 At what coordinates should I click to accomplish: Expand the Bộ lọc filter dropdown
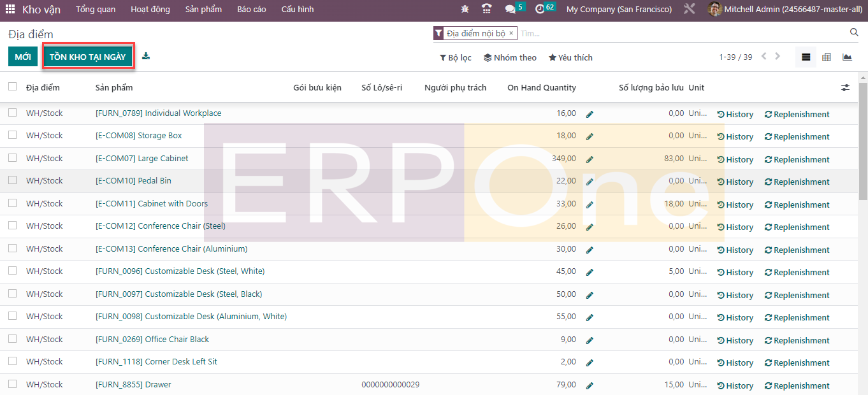pos(455,57)
